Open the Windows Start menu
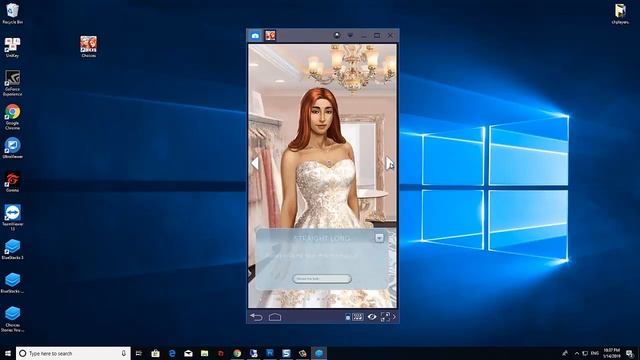The image size is (640, 360). click(x=8, y=353)
